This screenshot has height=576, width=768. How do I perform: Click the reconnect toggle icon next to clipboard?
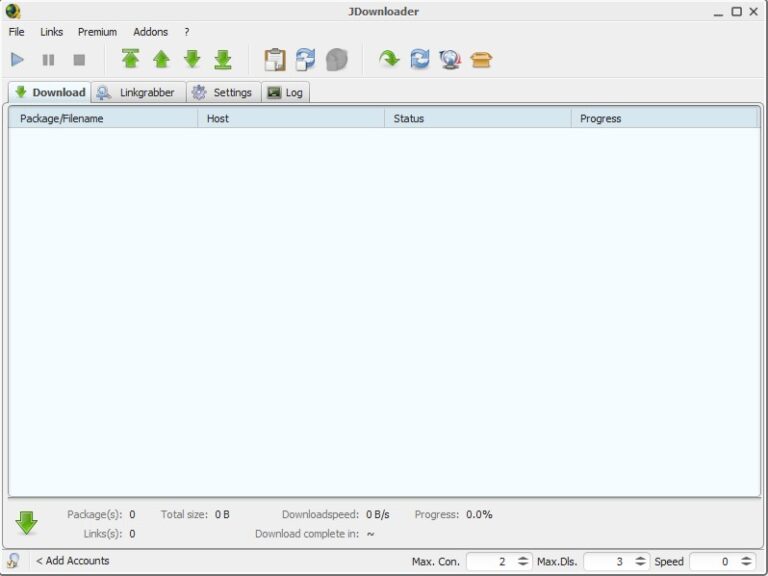306,60
